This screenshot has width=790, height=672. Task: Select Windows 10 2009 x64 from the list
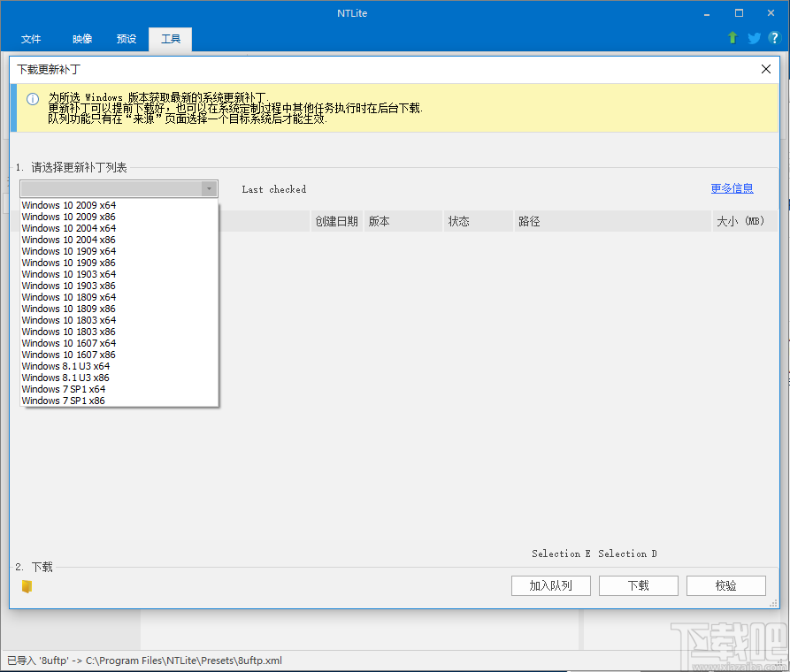pos(68,204)
